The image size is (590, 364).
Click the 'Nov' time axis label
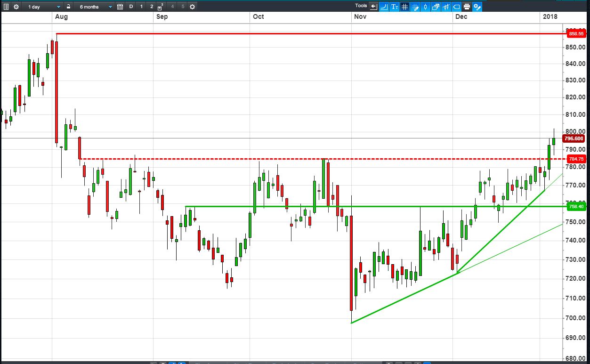pyautogui.click(x=360, y=16)
